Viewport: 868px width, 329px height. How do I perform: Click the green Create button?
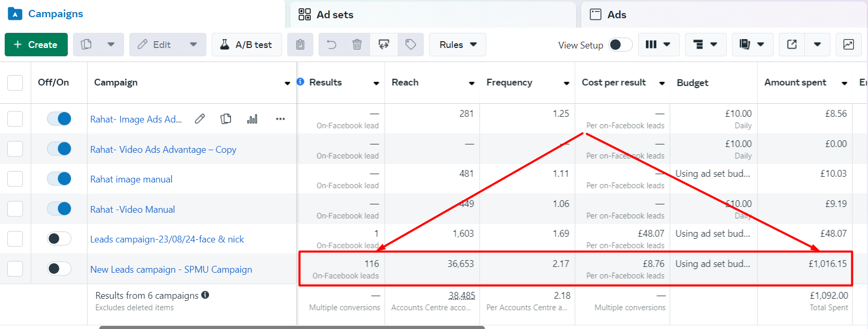tap(36, 45)
